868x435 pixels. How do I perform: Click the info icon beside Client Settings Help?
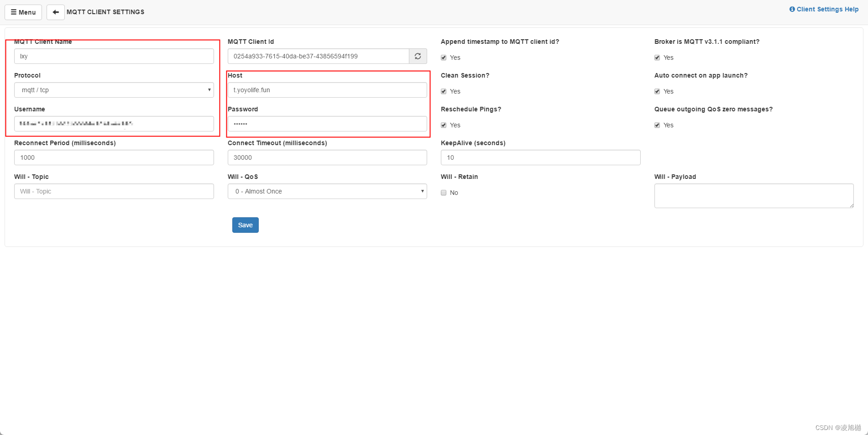coord(792,9)
